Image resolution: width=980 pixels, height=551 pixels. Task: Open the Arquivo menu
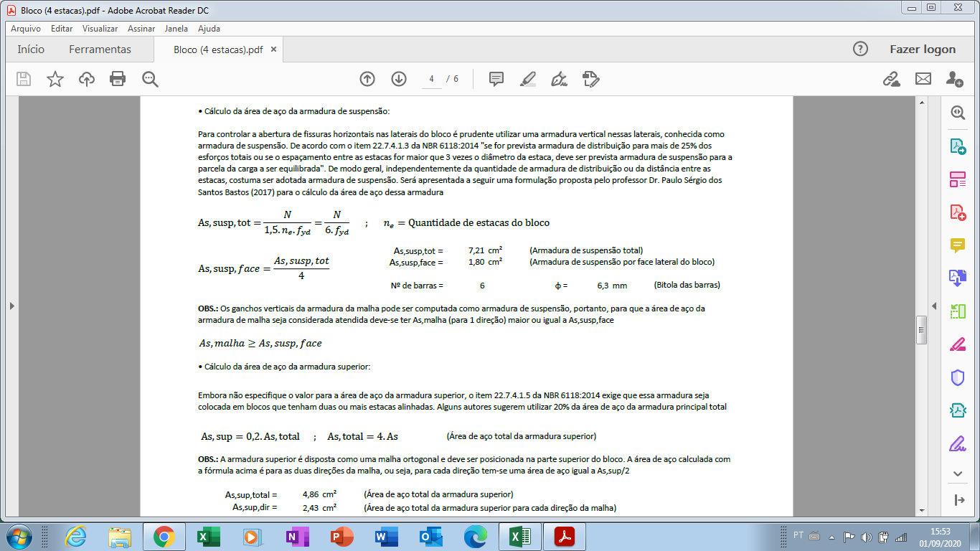(x=25, y=29)
